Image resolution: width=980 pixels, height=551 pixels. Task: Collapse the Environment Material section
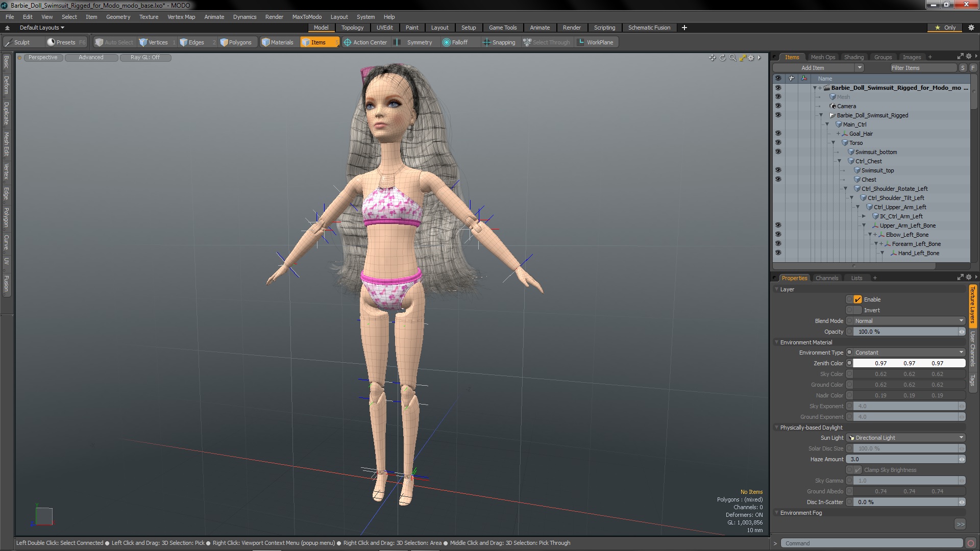776,342
